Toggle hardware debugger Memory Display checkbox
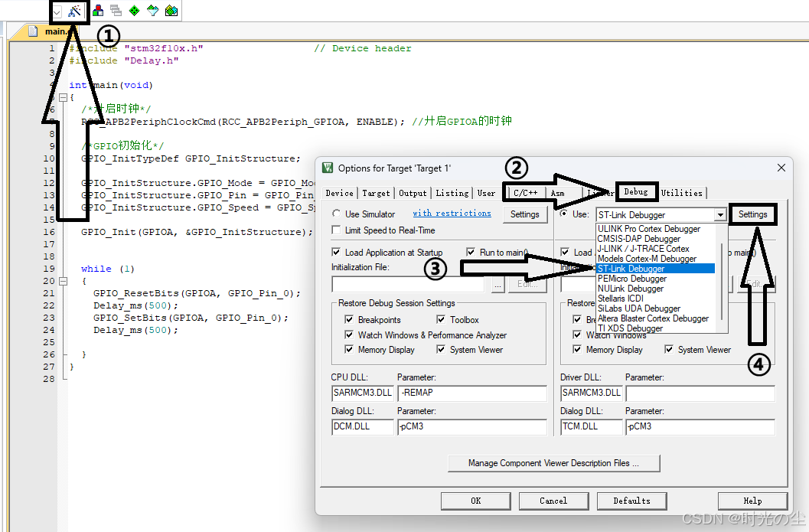The height and width of the screenshot is (532, 809). point(577,349)
